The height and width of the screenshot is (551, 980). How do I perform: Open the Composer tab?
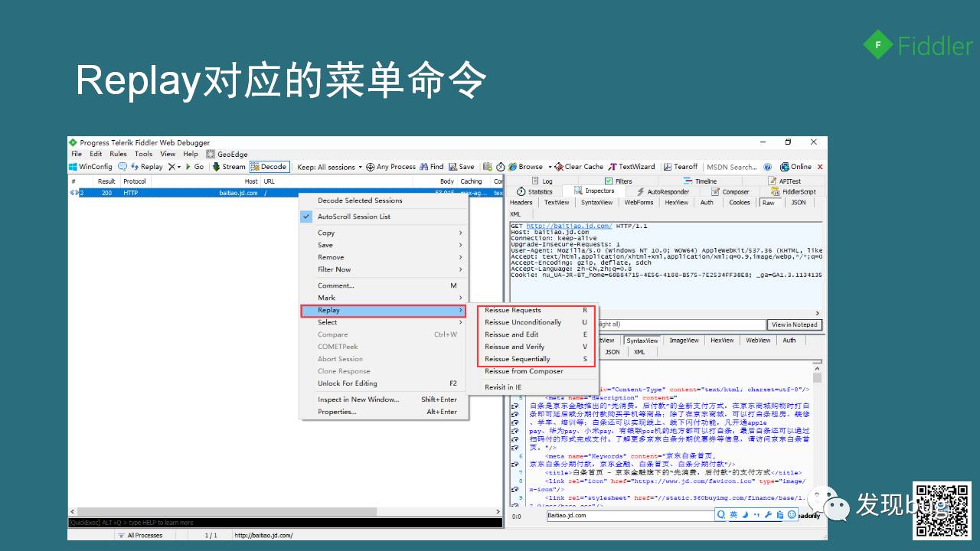(x=730, y=191)
